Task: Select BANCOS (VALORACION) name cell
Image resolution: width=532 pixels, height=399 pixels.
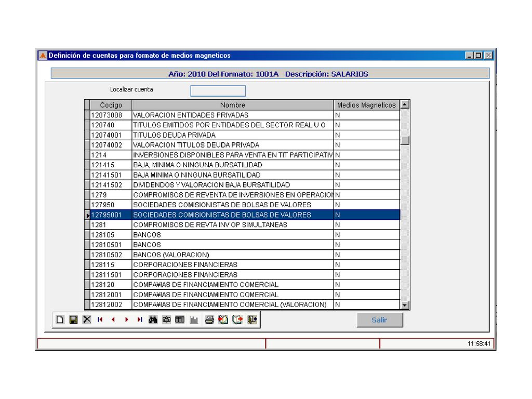Action: tap(233, 255)
